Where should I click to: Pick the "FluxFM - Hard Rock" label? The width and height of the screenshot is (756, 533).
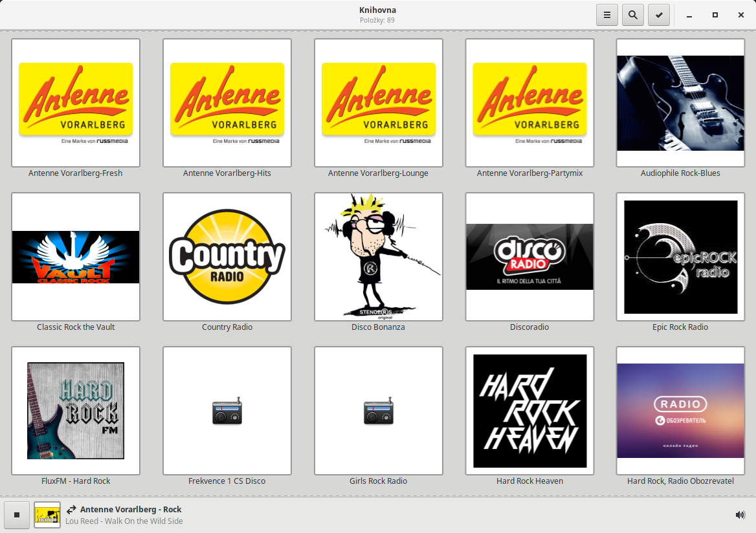76,481
